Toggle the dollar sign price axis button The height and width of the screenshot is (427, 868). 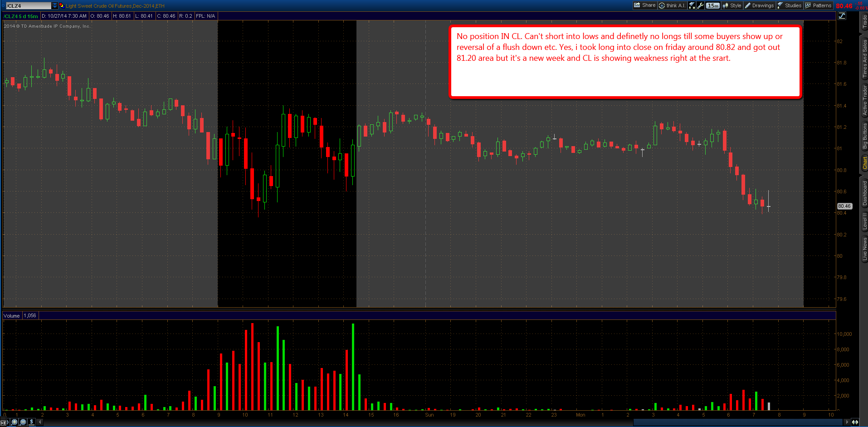coord(32,422)
